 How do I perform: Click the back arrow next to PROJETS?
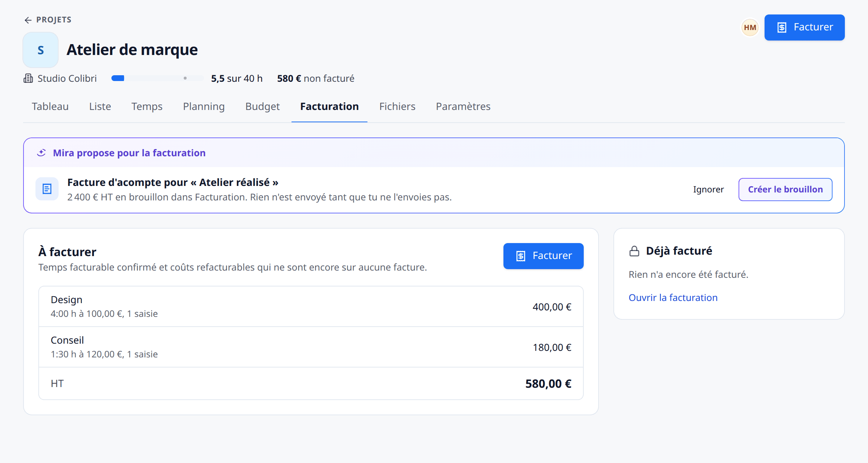click(28, 20)
